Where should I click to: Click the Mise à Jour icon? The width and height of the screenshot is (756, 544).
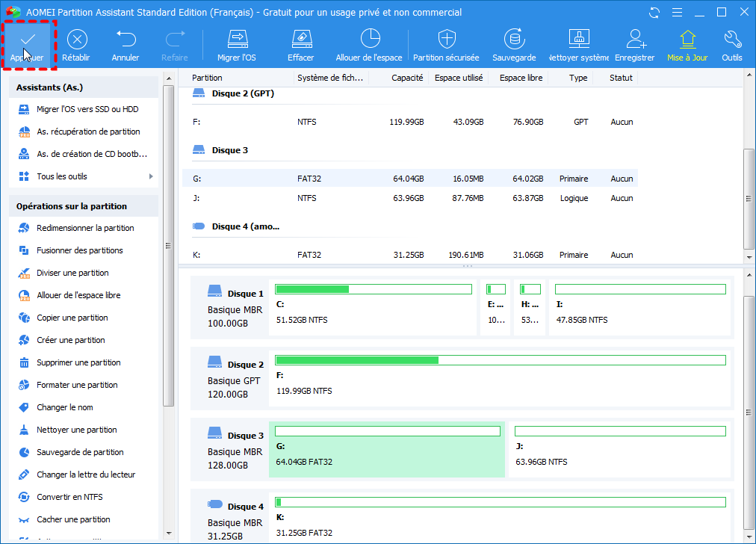tap(687, 43)
